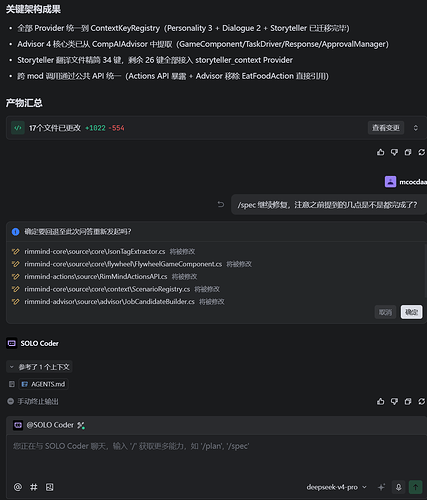
Task: Open JsonTagExtractor.cs in the file list
Action: click(x=95, y=251)
